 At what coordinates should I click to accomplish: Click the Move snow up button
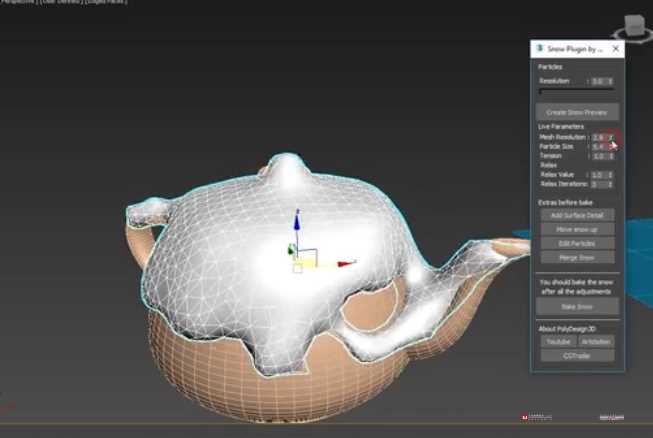point(577,229)
